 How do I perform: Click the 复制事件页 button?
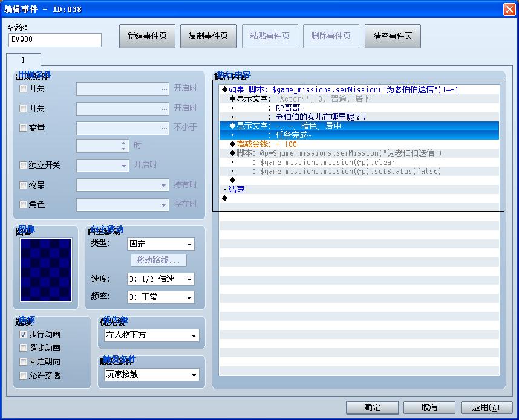[x=208, y=36]
